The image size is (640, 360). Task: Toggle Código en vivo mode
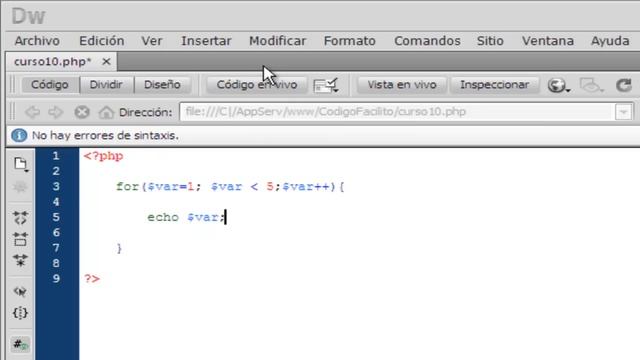tap(257, 84)
